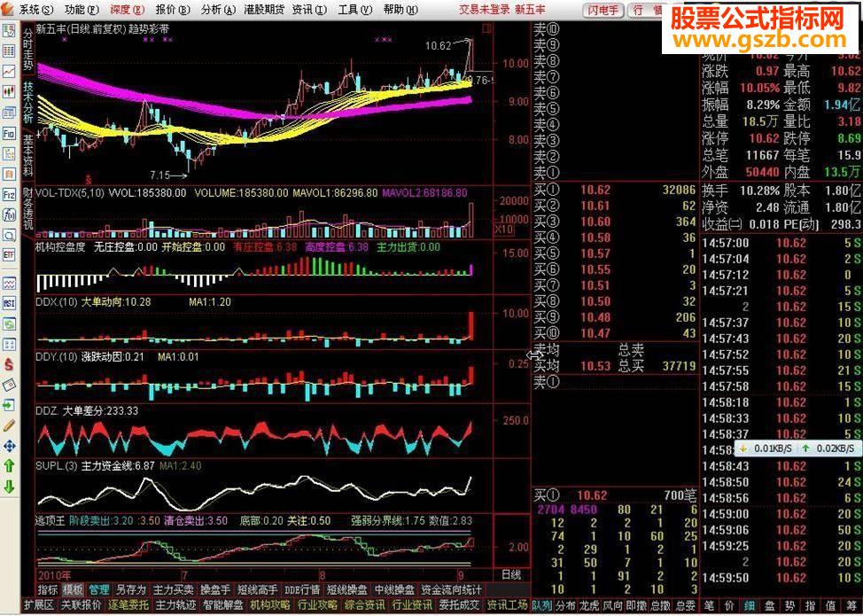The width and height of the screenshot is (863, 616).
Task: Click the 另存为 button
Action: point(131,589)
